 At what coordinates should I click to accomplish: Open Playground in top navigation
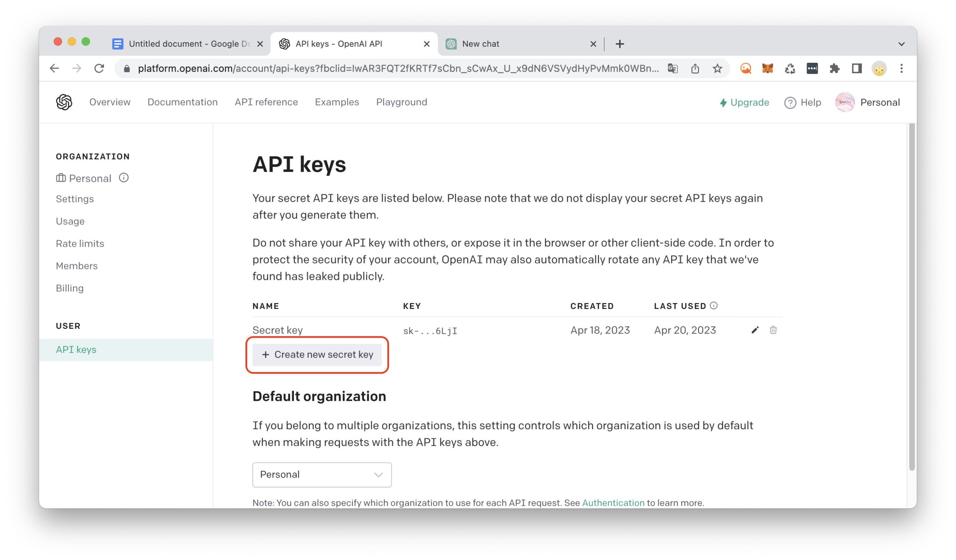click(401, 102)
